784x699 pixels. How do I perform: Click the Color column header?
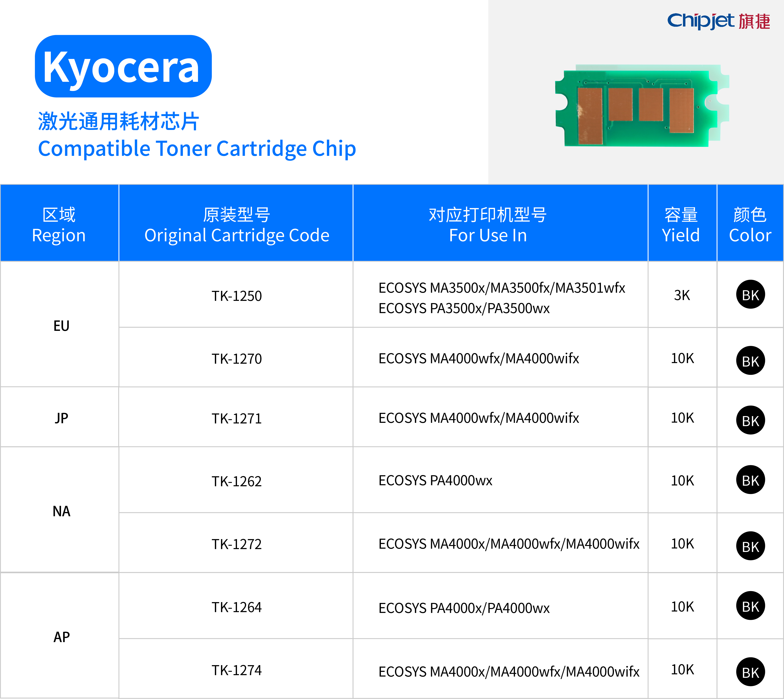[750, 225]
